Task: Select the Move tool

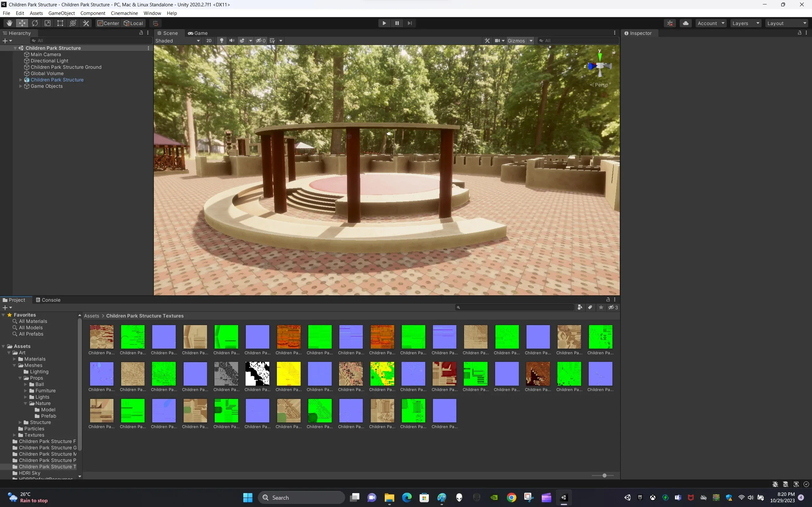Action: pyautogui.click(x=22, y=23)
